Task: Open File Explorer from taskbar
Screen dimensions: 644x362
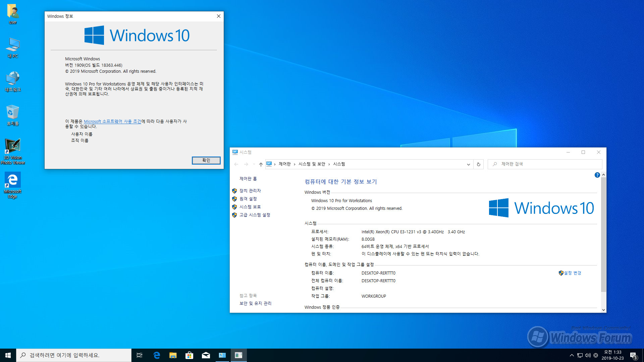Action: pyautogui.click(x=173, y=355)
